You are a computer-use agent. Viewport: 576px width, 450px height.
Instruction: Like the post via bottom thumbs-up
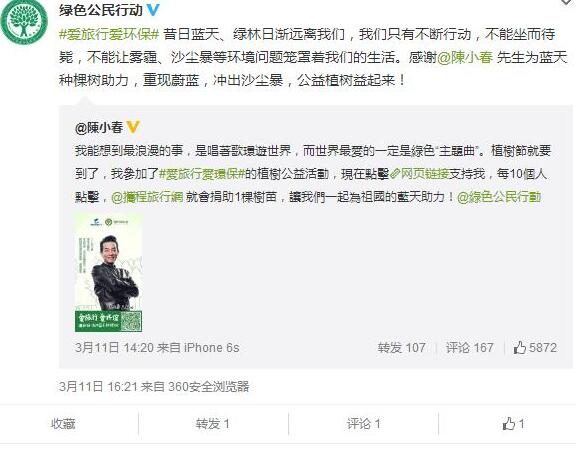tap(513, 424)
